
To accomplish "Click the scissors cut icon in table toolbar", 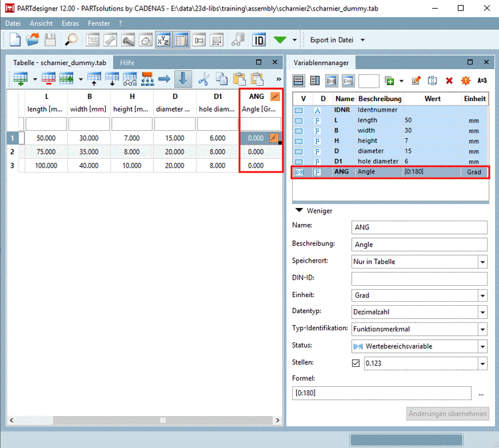I will click(x=204, y=79).
